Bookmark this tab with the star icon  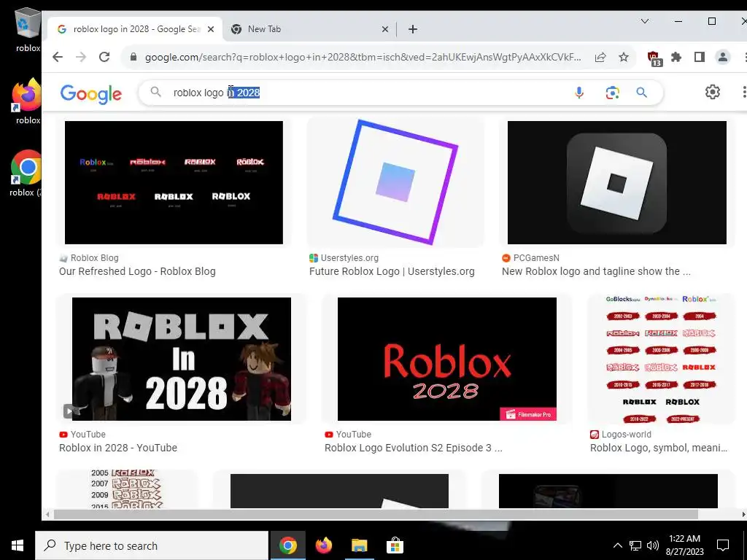click(623, 57)
